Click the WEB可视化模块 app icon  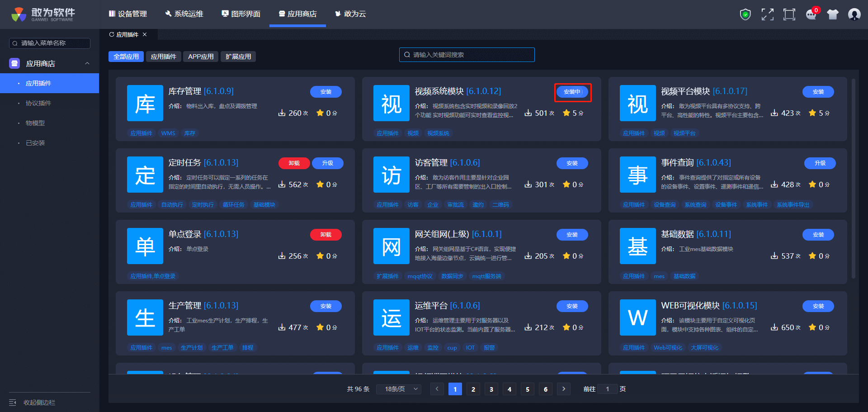click(x=637, y=317)
